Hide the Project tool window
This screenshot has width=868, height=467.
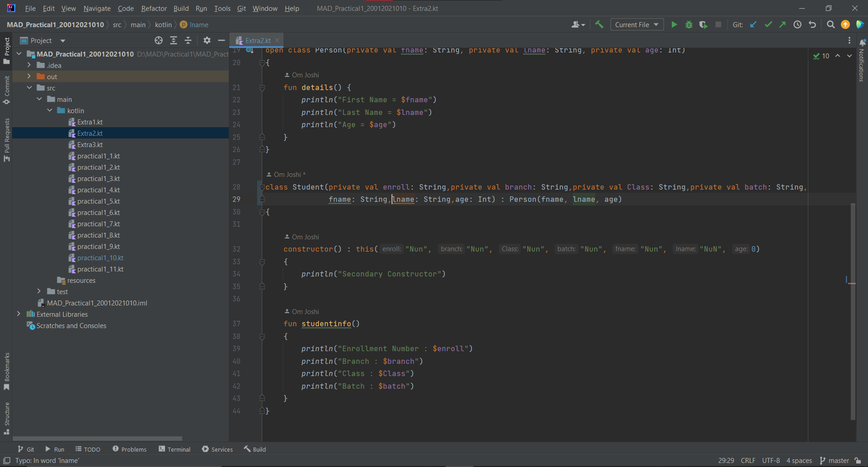(x=222, y=41)
